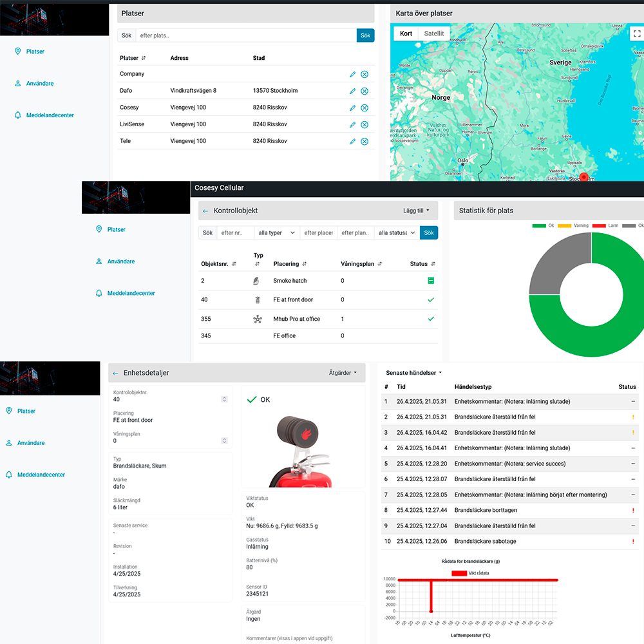Viewport: 644px width, 644px height.
Task: Click the fullscreen icon on the map
Action: 636,34
